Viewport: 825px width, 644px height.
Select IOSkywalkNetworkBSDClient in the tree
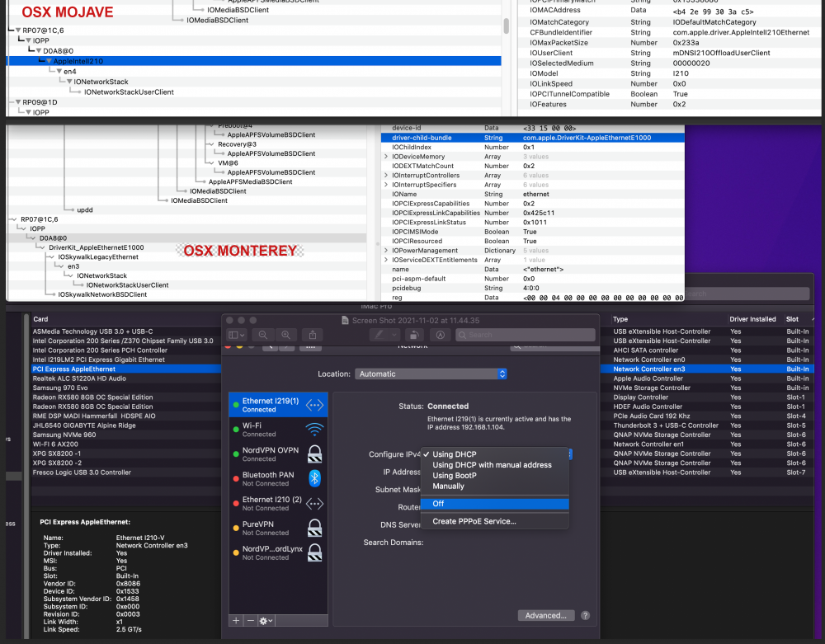(102, 294)
